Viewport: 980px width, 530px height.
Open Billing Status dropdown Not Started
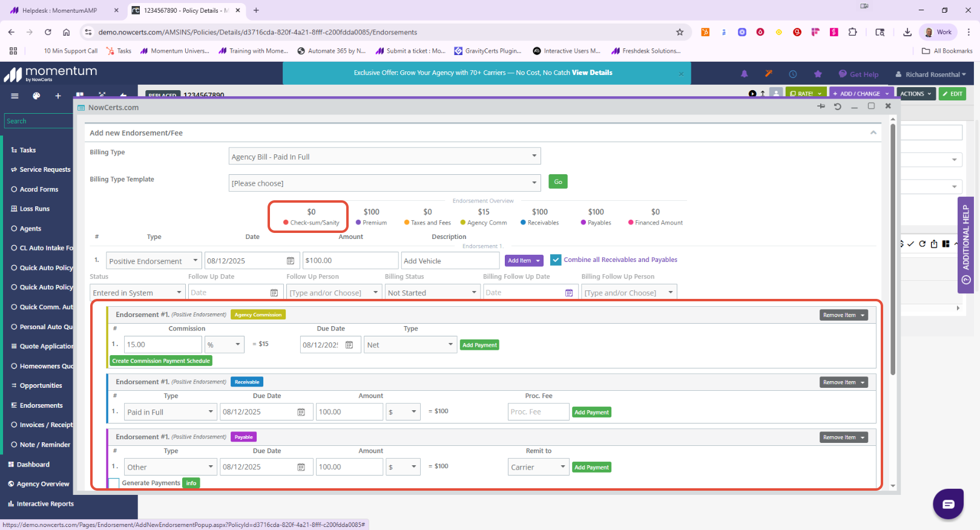pyautogui.click(x=433, y=293)
